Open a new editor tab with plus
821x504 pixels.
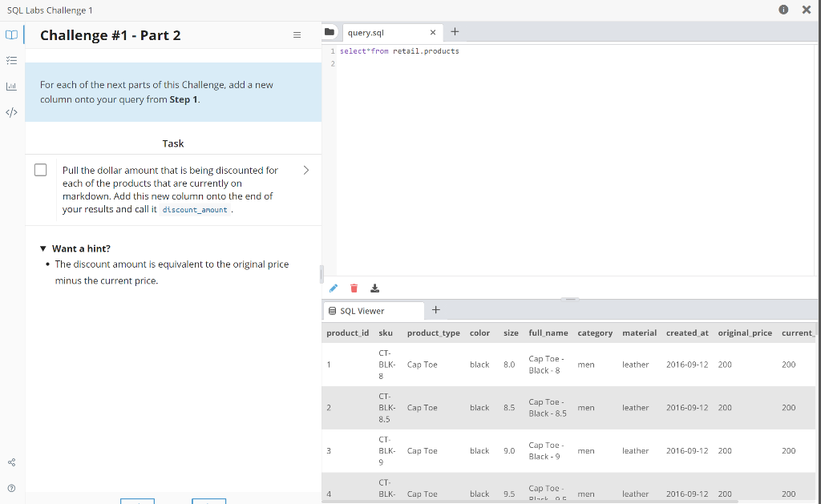click(455, 32)
